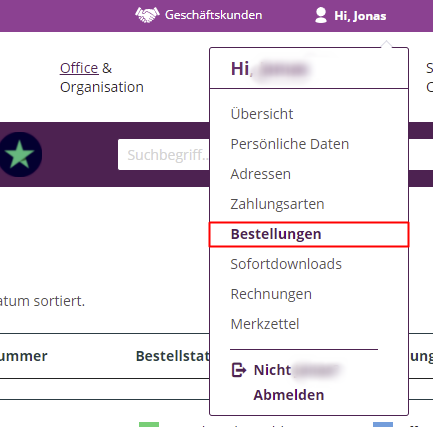Click Abmelden to log out
Image resolution: width=433 pixels, height=427 pixels.
(x=289, y=395)
